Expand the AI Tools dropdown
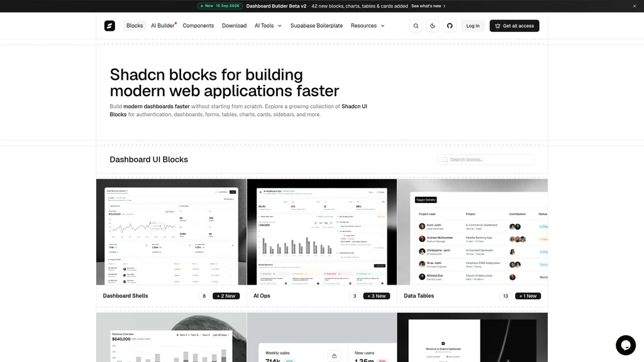The width and height of the screenshot is (644, 362). pos(268,26)
